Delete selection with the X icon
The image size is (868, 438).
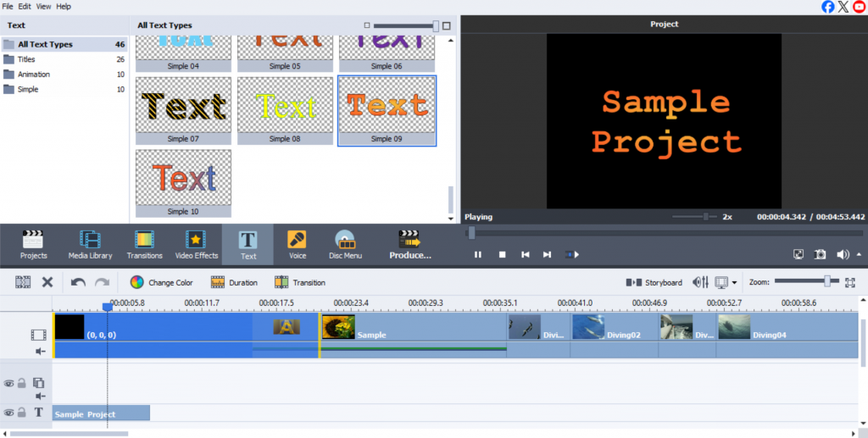(x=47, y=282)
